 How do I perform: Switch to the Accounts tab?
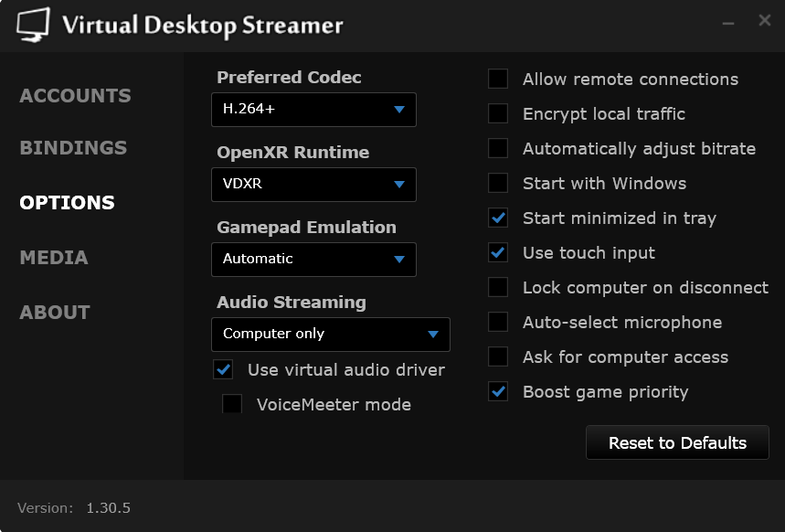[75, 96]
